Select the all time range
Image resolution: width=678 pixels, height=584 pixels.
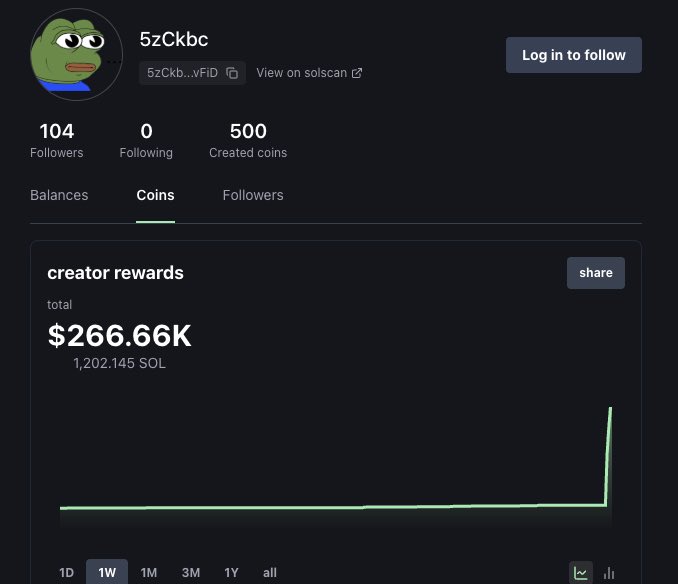[x=270, y=573]
